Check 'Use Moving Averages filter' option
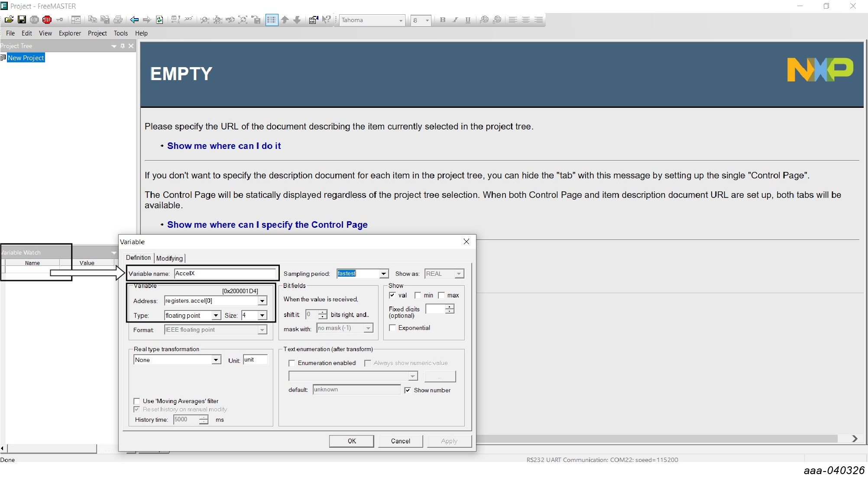The height and width of the screenshot is (478, 868). (x=137, y=401)
